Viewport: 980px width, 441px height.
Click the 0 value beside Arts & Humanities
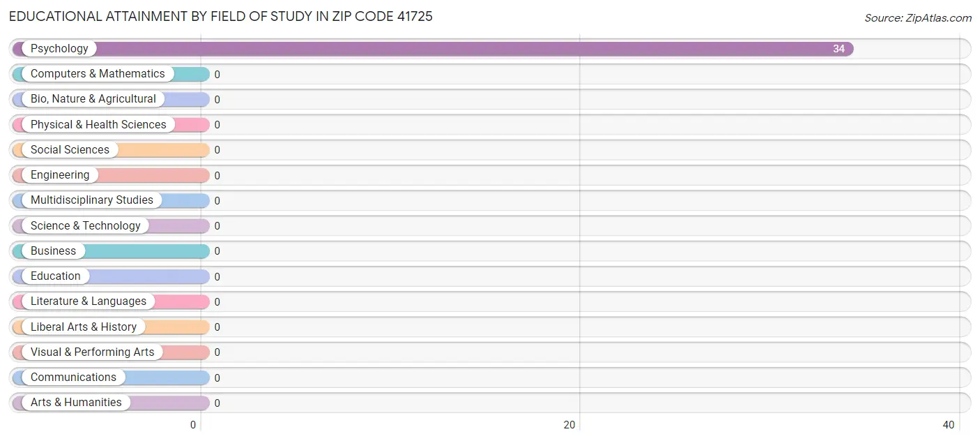[x=217, y=403]
